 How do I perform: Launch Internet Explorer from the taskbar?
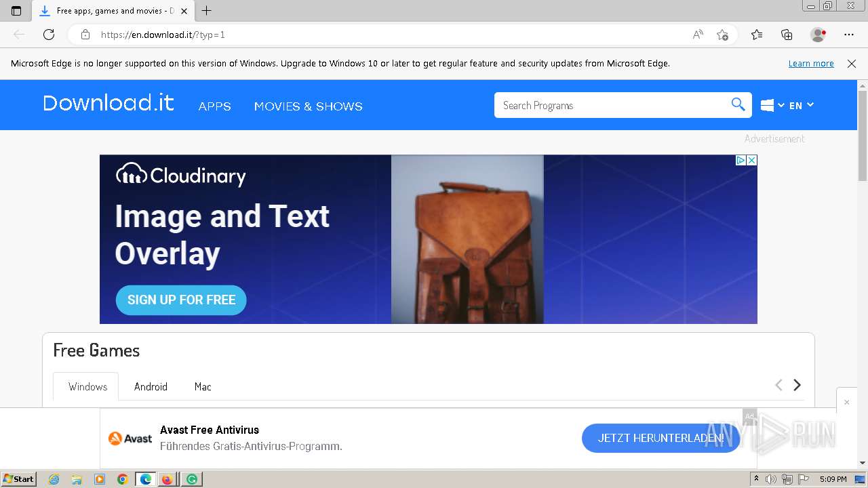coord(54,479)
